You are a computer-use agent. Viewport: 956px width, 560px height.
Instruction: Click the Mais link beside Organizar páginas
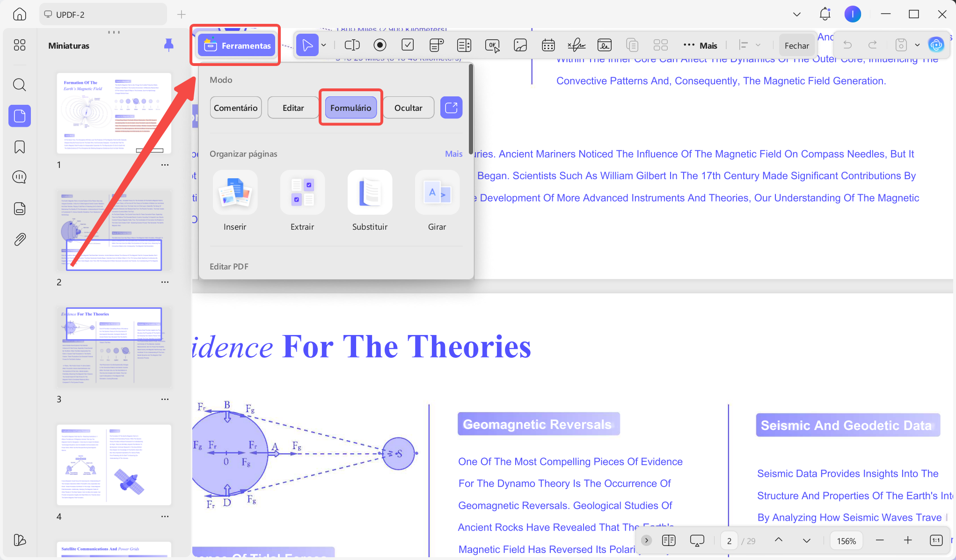[453, 154]
